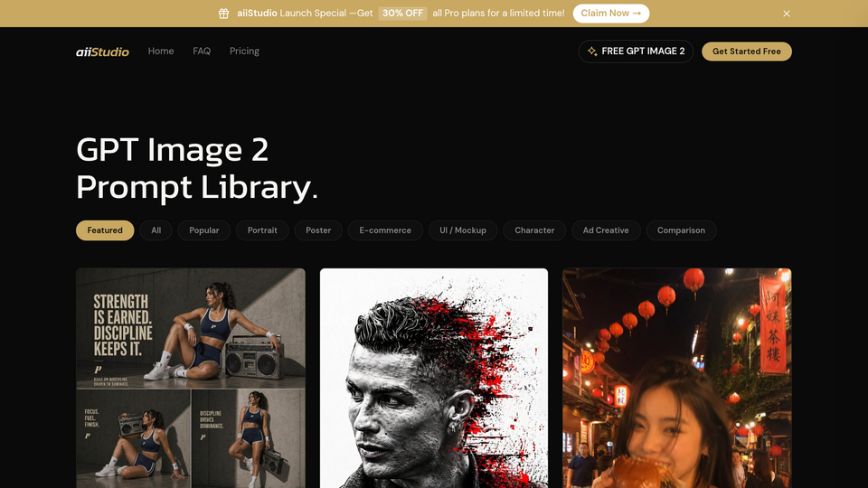Image resolution: width=868 pixels, height=488 pixels.
Task: Click the Claim Now button
Action: pos(610,14)
